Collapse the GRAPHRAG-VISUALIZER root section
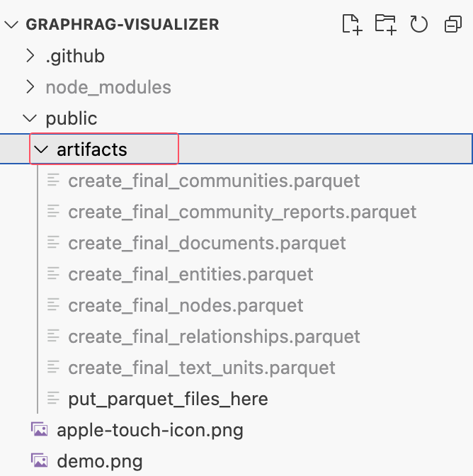Screen dimensions: 473x476 coord(12,24)
